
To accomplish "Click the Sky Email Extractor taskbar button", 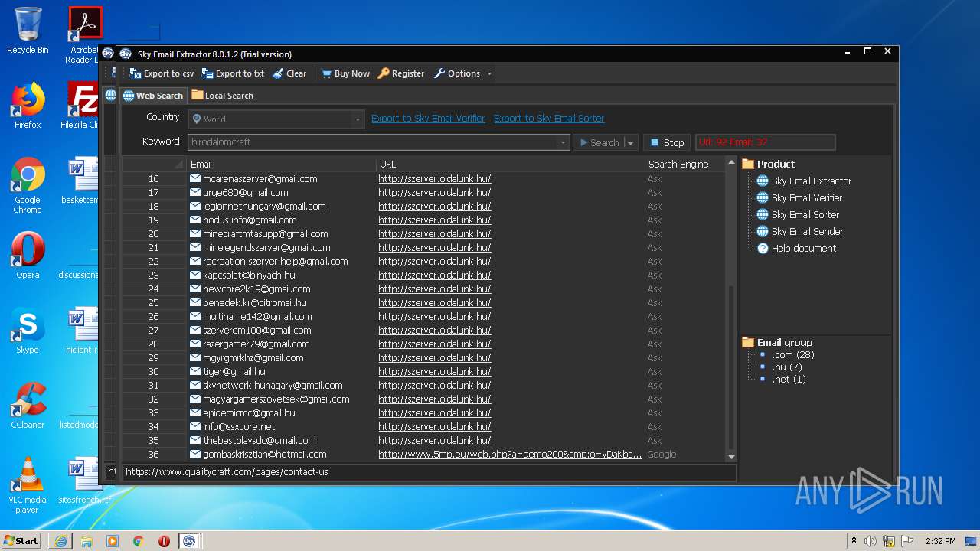I will click(189, 541).
